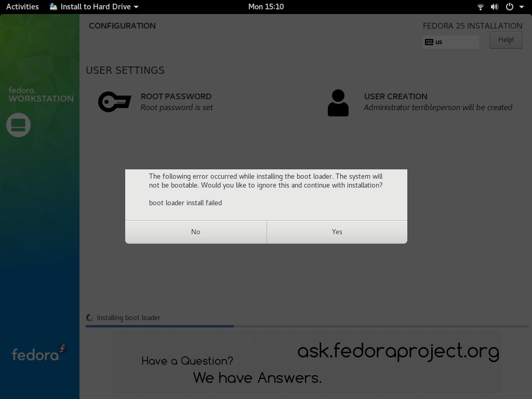Click the user creation person icon
Viewport: 532px width, 399px height.
click(338, 103)
